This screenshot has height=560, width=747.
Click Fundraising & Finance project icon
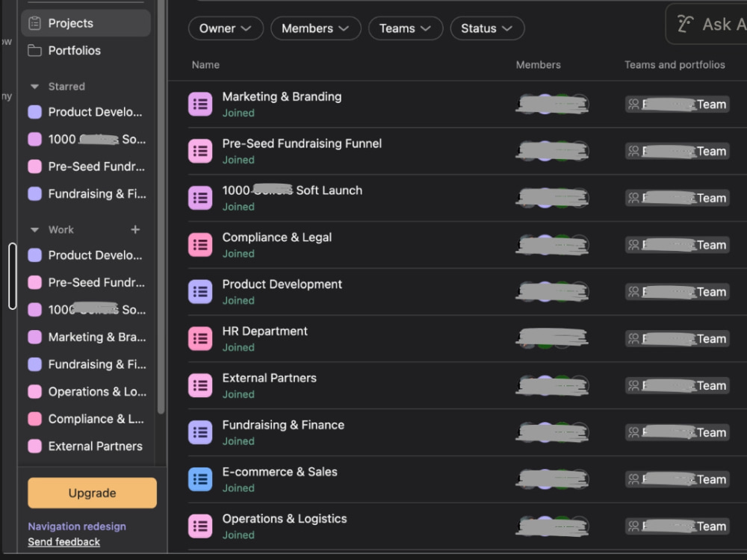[x=200, y=432]
